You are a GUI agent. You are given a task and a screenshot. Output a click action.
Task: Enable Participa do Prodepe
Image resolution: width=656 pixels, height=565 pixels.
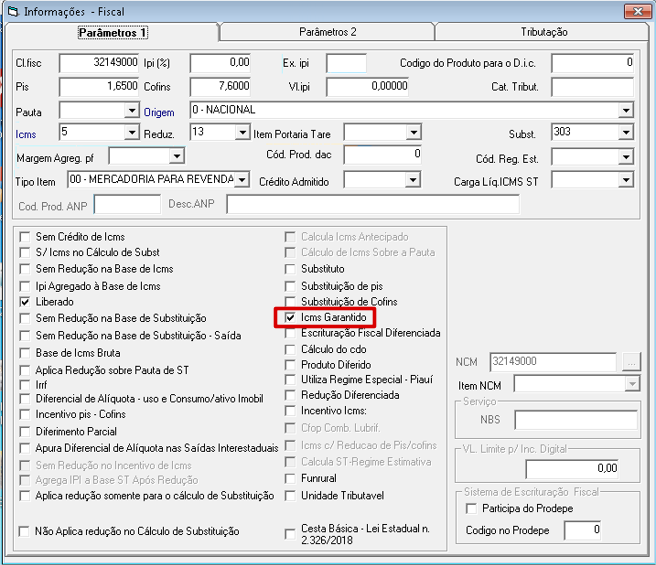[471, 508]
